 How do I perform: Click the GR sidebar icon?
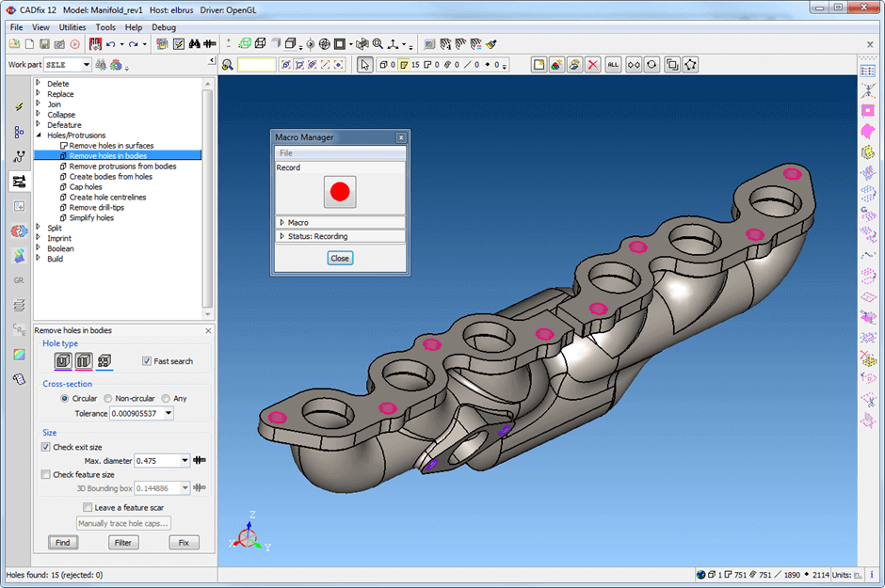pos(19,280)
